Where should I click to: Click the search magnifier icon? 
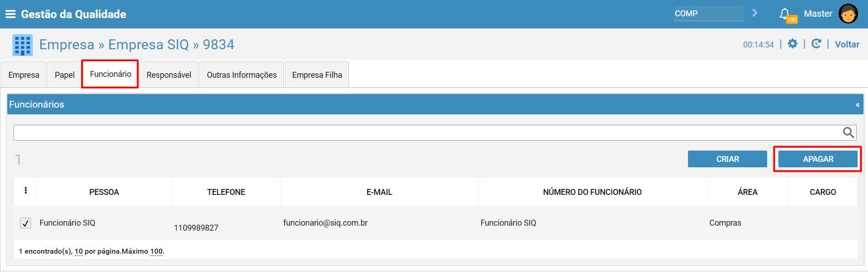pyautogui.click(x=849, y=132)
